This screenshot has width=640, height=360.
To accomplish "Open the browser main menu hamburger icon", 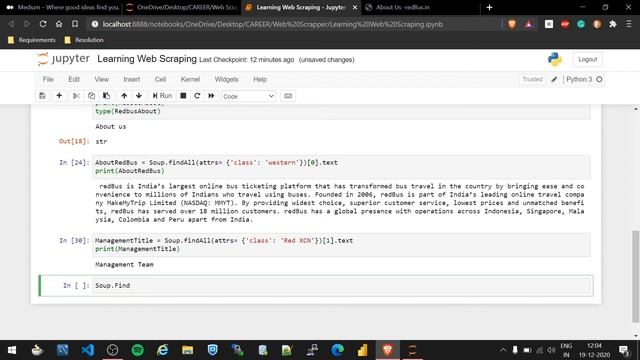I will pyautogui.click(x=629, y=24).
